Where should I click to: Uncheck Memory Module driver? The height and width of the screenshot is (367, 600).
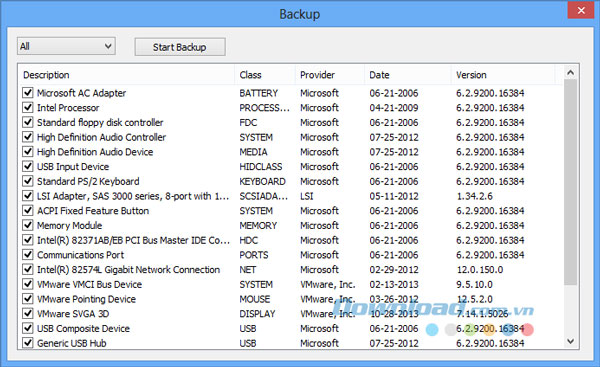click(x=28, y=225)
